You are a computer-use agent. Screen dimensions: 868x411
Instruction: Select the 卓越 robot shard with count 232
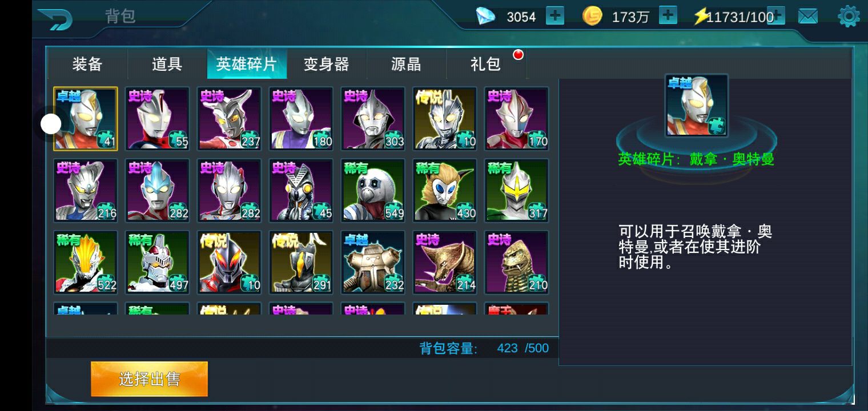pos(373,263)
